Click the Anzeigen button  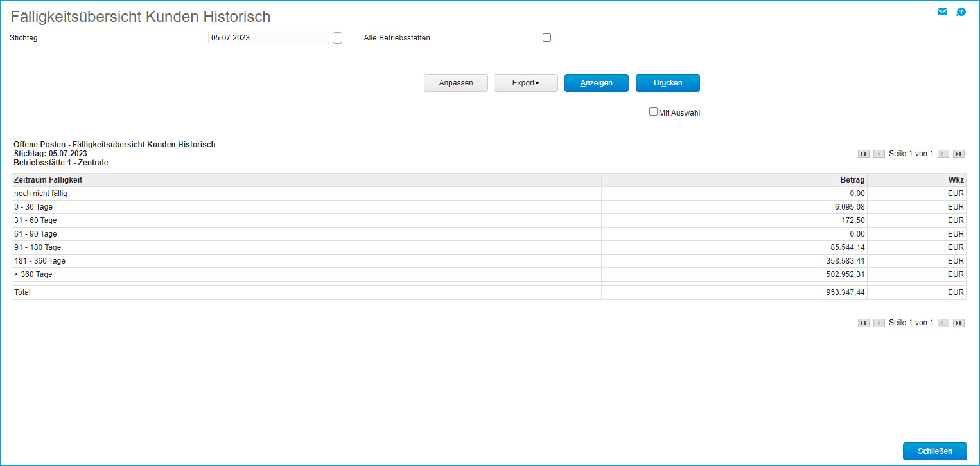(x=596, y=83)
